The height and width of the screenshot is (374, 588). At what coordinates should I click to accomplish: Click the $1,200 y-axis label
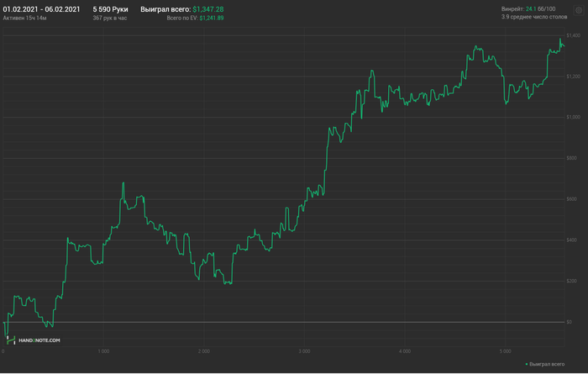click(574, 76)
